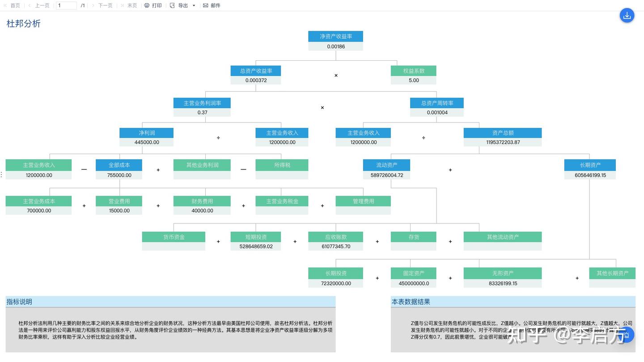Click the 打印 print icon in toolbar

click(147, 5)
